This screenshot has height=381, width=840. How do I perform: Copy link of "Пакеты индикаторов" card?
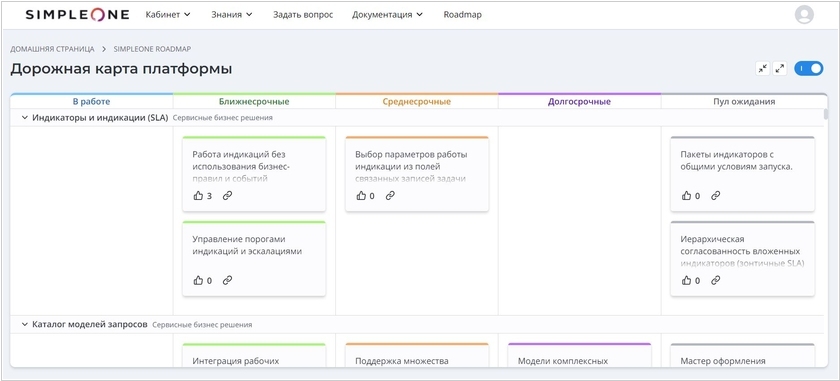coord(715,196)
